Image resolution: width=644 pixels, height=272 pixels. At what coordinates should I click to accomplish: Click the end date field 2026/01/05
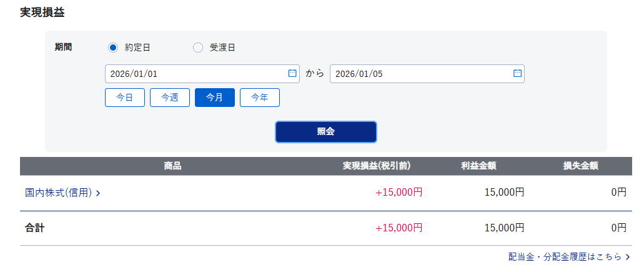tap(419, 74)
